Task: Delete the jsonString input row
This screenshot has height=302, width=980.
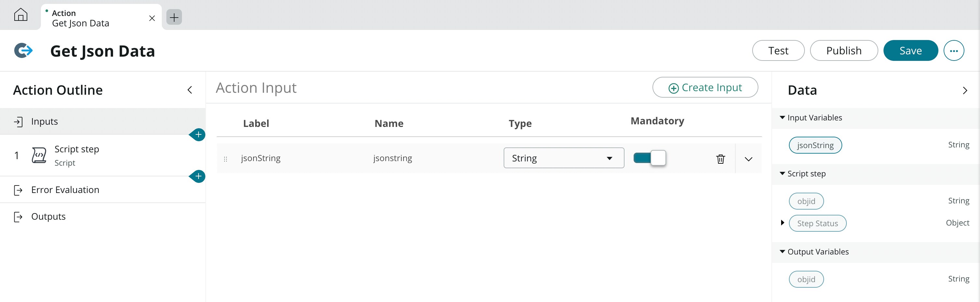Action: pyautogui.click(x=721, y=159)
